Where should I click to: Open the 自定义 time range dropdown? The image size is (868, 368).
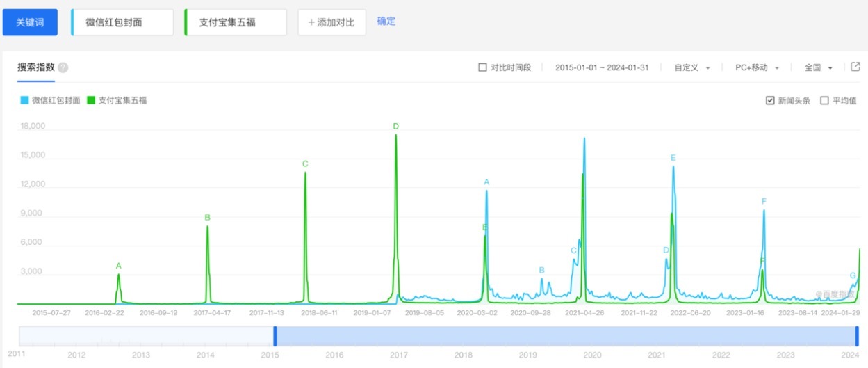tap(691, 67)
